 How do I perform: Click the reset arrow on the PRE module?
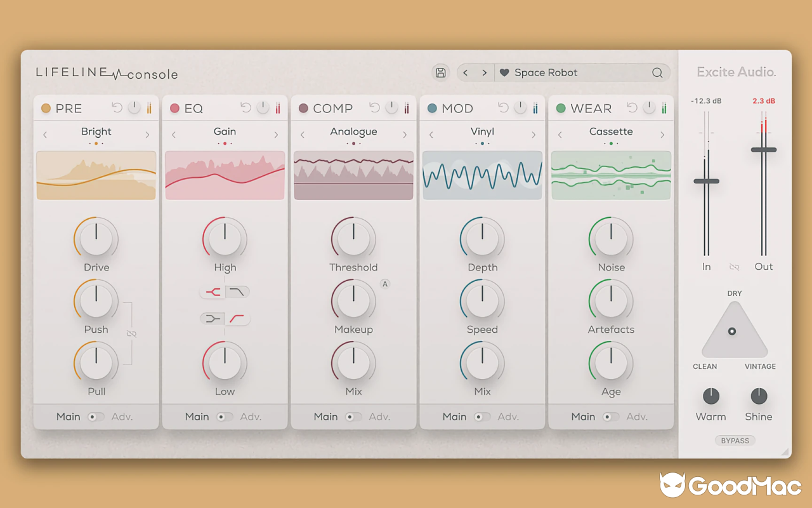point(116,108)
